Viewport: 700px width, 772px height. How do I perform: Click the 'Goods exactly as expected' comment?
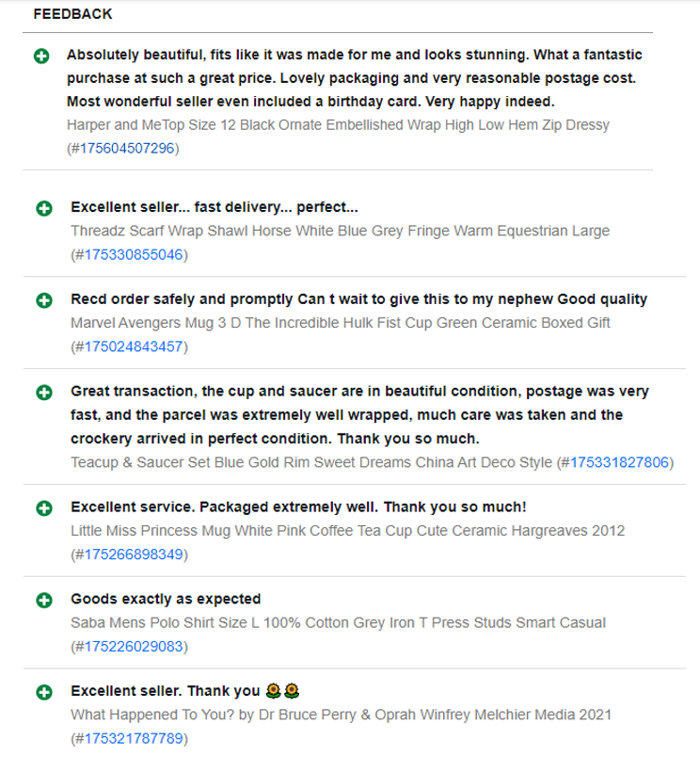(166, 599)
